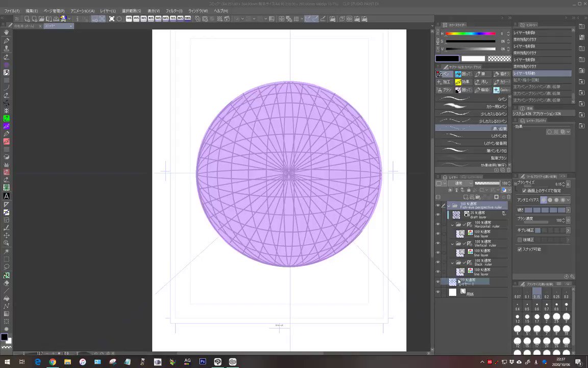Viewport: 588px width, 368px height.
Task: Collapse the Vertical ruler folder
Action: point(453,243)
